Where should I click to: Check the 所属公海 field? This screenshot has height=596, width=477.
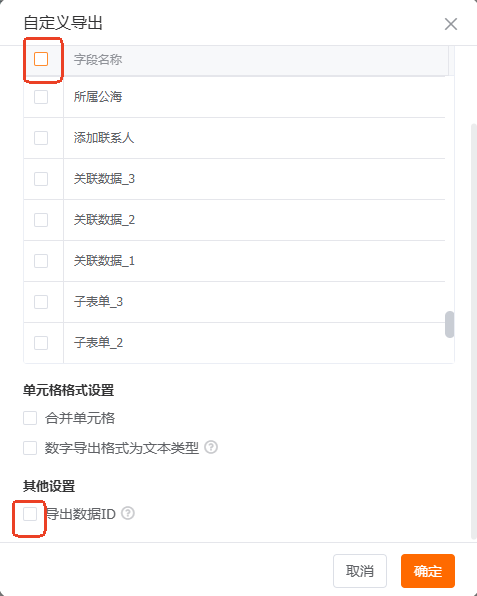tap(41, 97)
